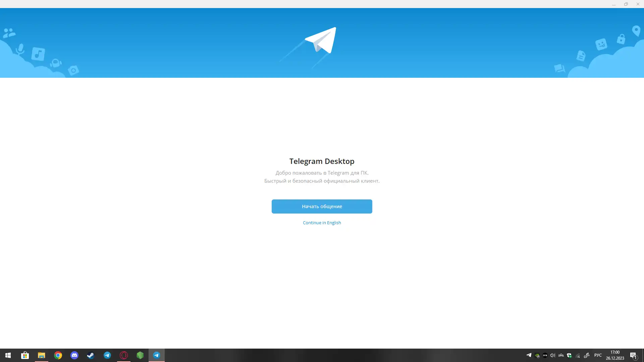Click the highlighted active Telegram taskbar icon
This screenshot has height=362, width=644.
[156, 355]
